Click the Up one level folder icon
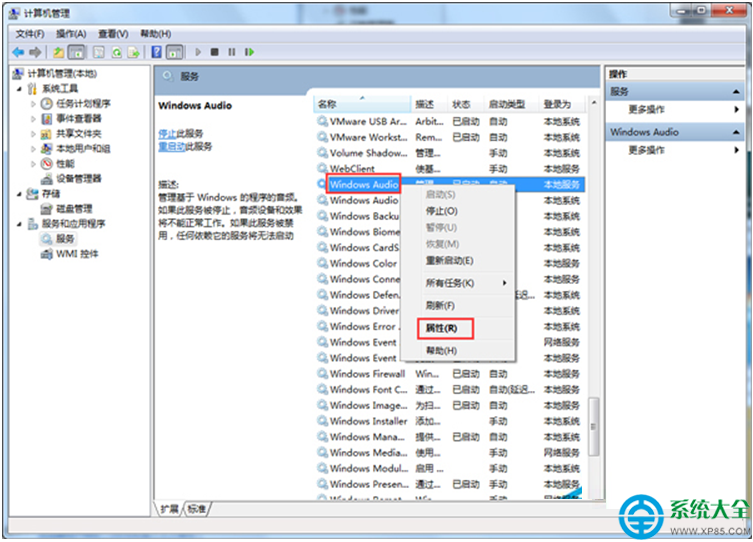This screenshot has width=753, height=542. (x=59, y=52)
